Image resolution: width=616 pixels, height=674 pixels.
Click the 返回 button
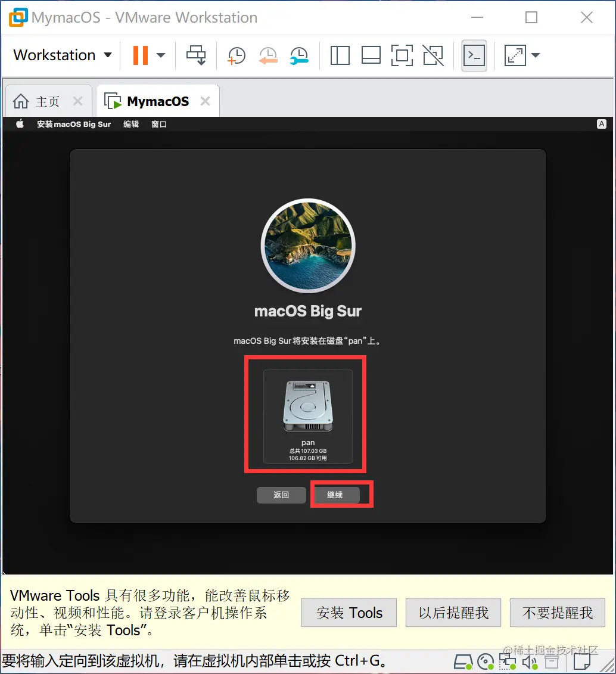point(281,495)
